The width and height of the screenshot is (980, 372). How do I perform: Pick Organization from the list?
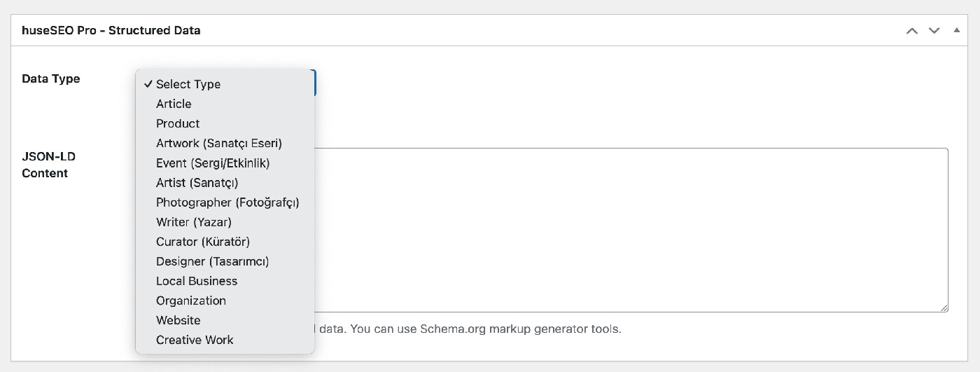(x=190, y=300)
